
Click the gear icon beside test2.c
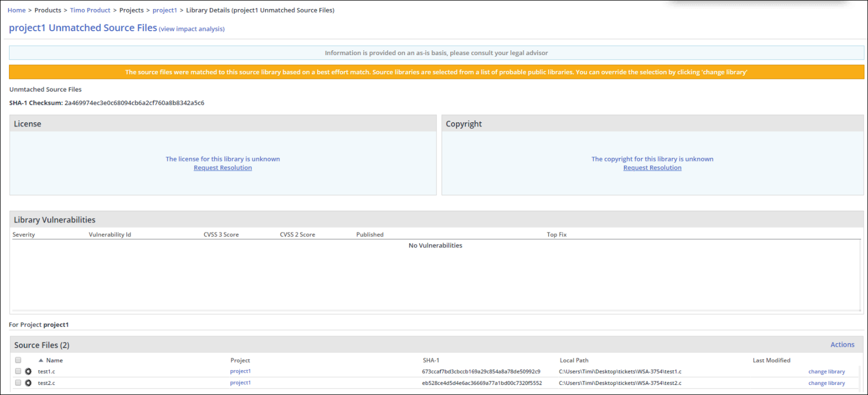click(29, 383)
